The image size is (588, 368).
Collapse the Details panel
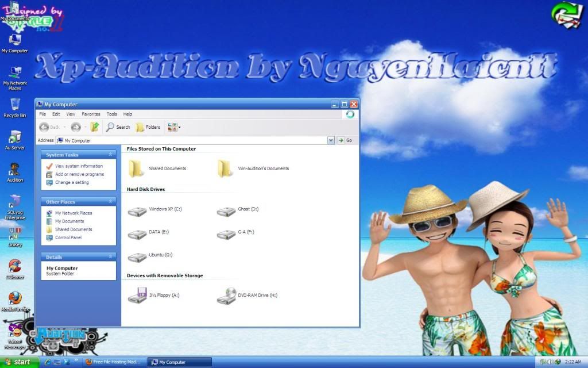point(110,257)
